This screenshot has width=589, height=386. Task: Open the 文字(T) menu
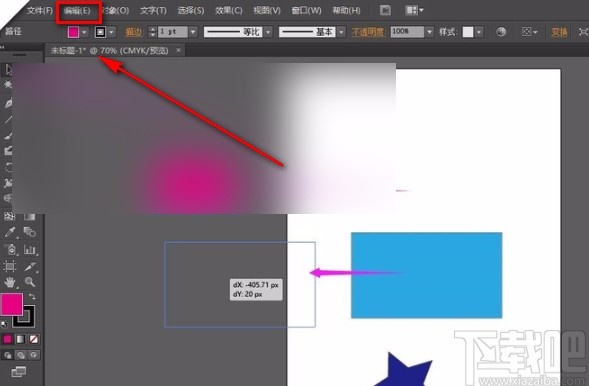(x=153, y=11)
